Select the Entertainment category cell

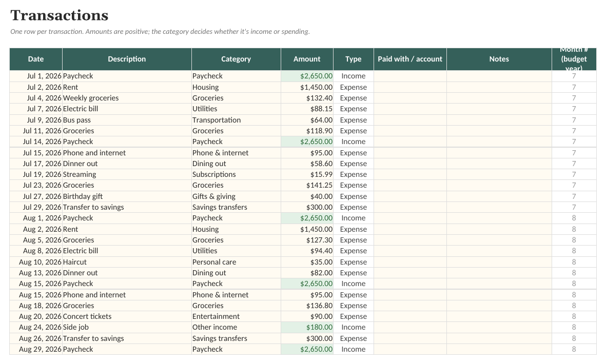pyautogui.click(x=236, y=316)
